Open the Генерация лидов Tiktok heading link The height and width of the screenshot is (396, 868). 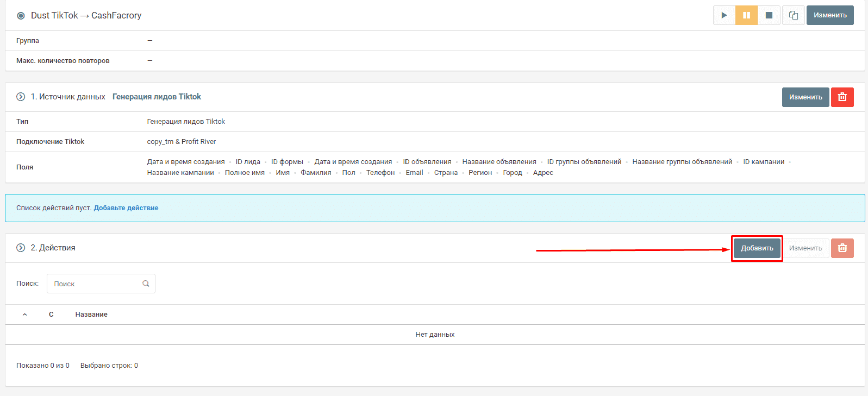[157, 97]
